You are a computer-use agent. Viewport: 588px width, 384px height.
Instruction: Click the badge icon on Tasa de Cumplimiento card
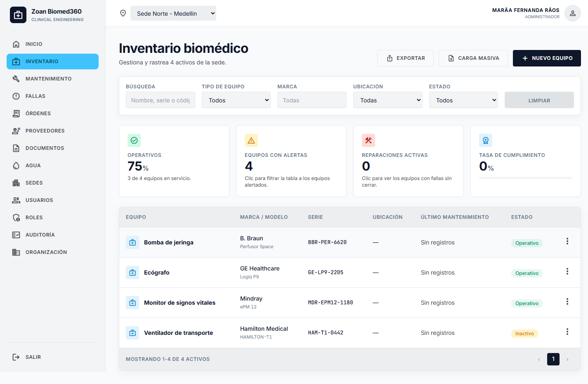coord(486,140)
